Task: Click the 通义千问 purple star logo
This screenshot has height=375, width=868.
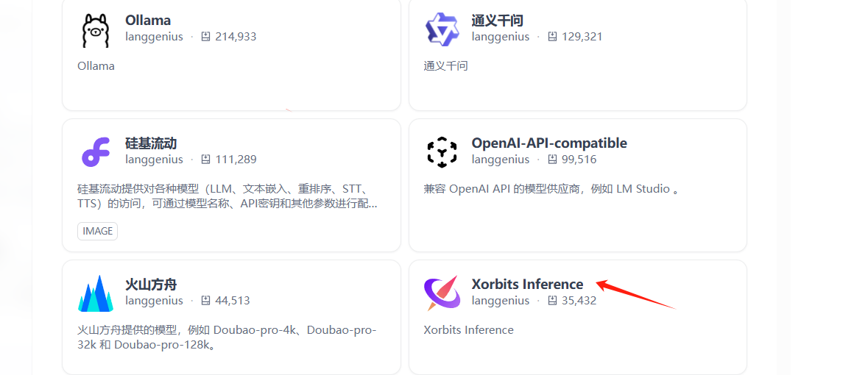Action: [442, 29]
